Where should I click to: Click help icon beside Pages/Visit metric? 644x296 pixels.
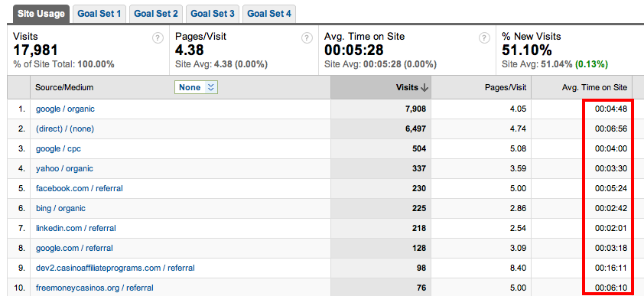point(307,38)
